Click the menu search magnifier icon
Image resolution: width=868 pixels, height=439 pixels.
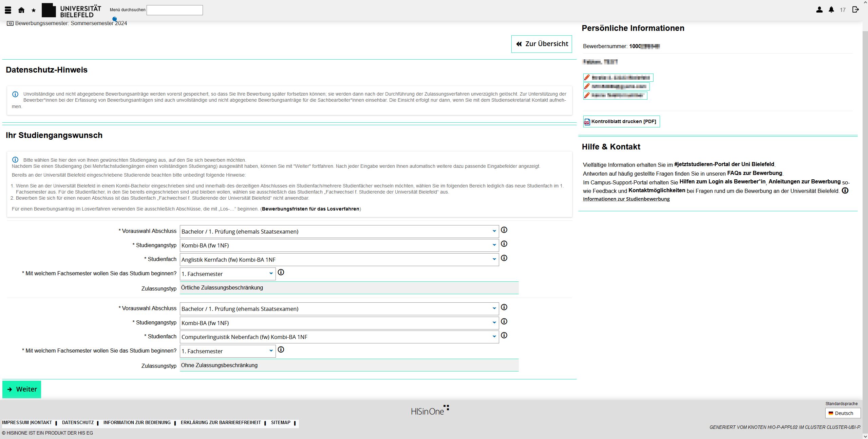(x=115, y=19)
